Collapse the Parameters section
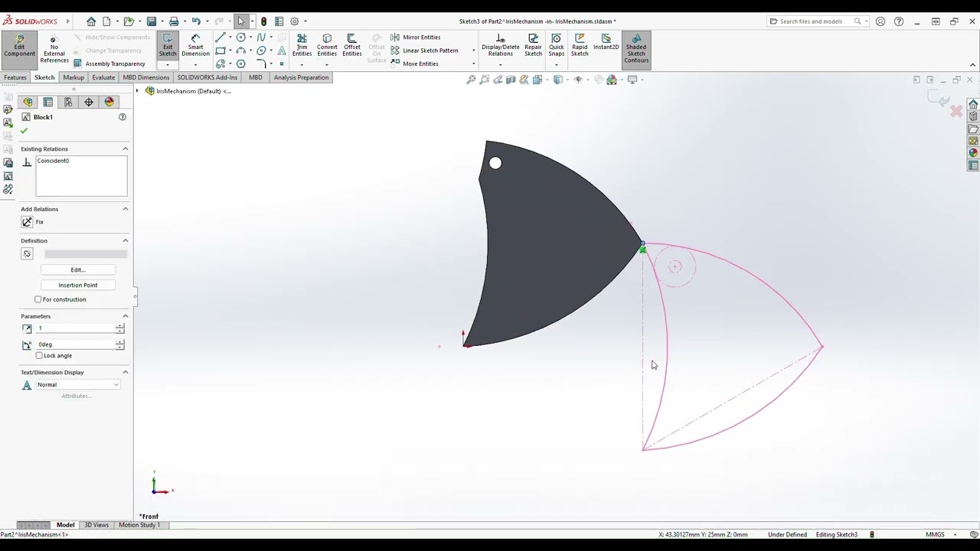 point(126,316)
